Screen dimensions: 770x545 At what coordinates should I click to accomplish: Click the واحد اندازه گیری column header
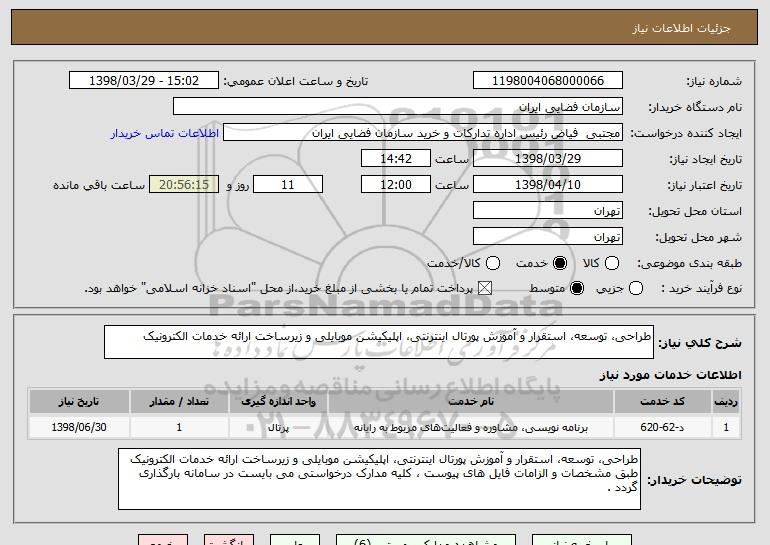coord(278,402)
